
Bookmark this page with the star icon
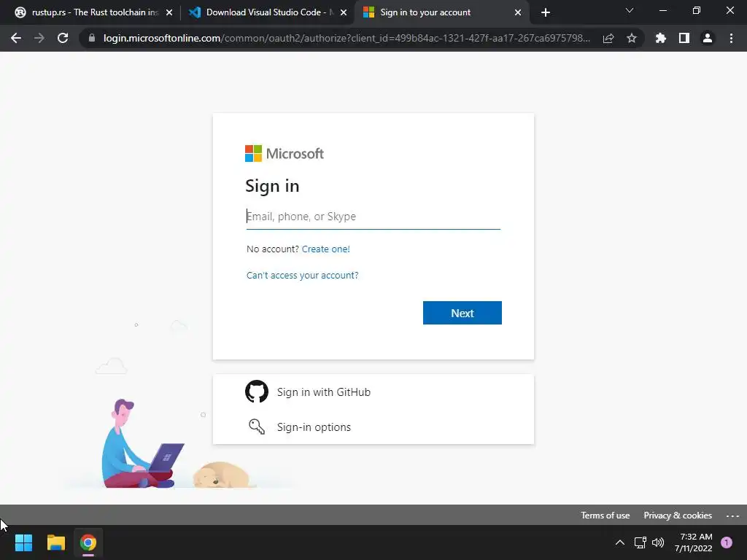(x=632, y=38)
